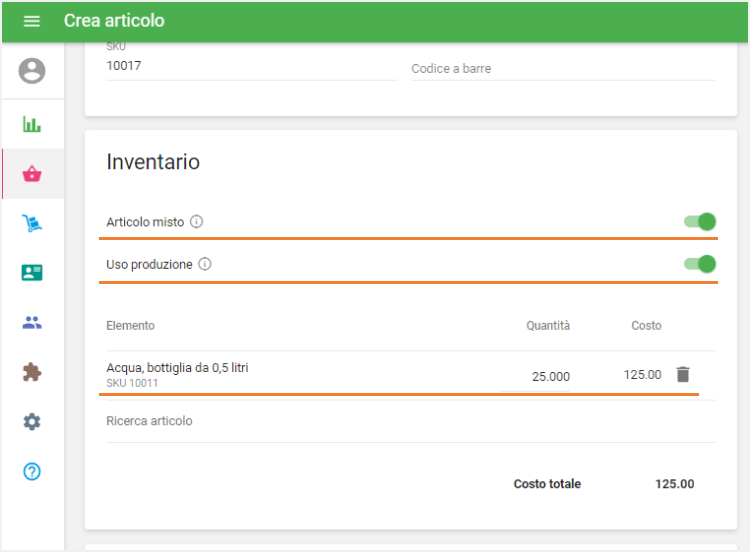Viewport: 750px width, 552px height.
Task: Open the integrations puzzle piece icon
Action: (x=32, y=372)
